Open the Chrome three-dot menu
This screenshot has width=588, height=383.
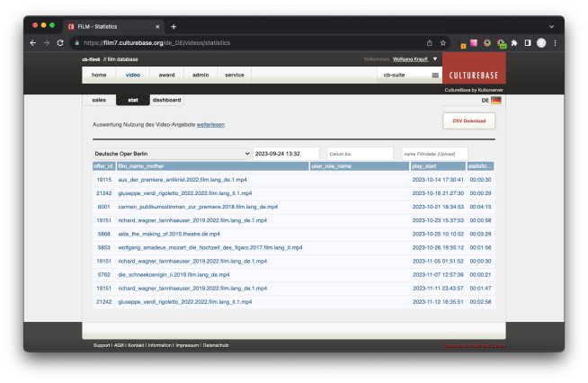[x=555, y=42]
